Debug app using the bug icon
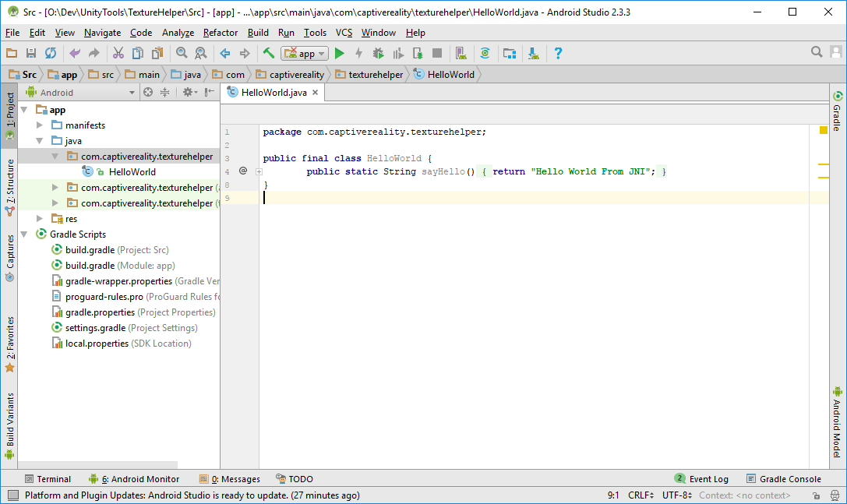Screen dimensions: 847x504 [378, 53]
